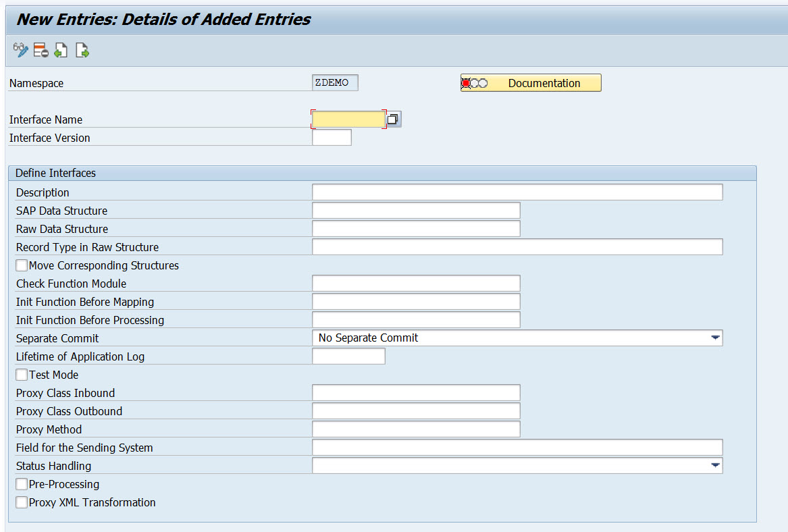The width and height of the screenshot is (788, 532).
Task: Go to the Previous Entry icon
Action: (60, 50)
